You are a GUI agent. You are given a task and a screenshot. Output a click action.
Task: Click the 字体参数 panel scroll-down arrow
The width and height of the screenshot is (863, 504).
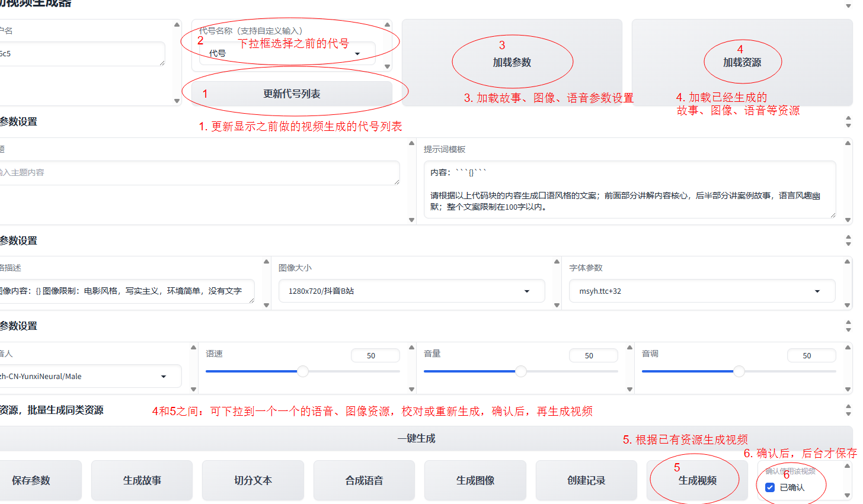click(x=848, y=306)
